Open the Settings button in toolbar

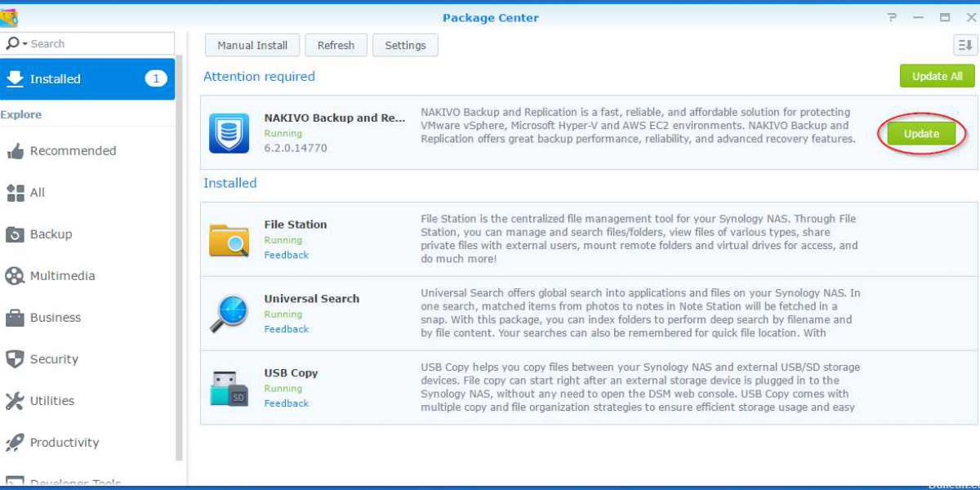(x=405, y=46)
